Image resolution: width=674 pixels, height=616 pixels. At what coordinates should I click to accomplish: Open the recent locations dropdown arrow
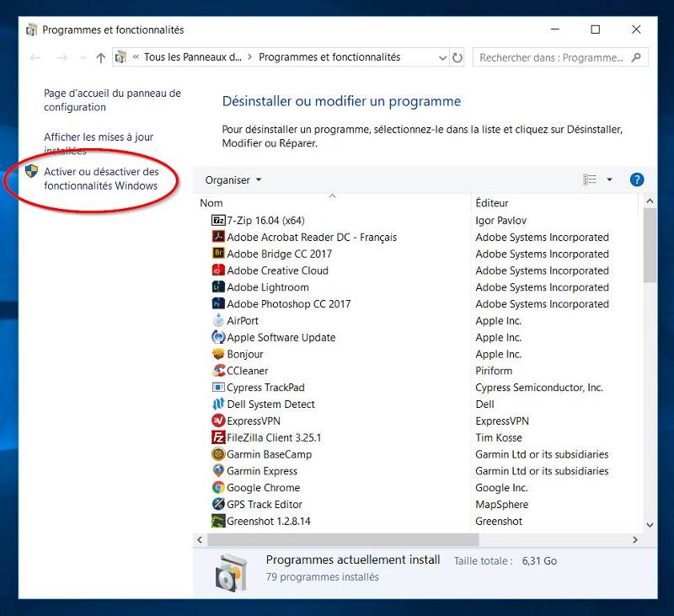(x=83, y=58)
